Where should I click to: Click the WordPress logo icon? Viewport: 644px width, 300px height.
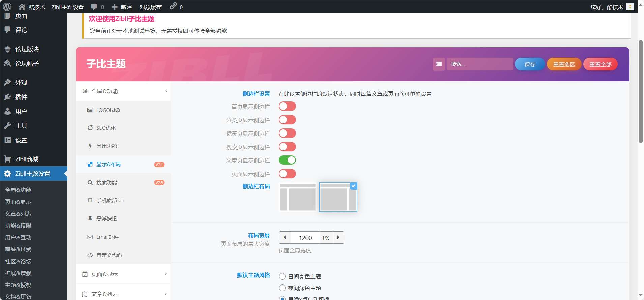[7, 7]
